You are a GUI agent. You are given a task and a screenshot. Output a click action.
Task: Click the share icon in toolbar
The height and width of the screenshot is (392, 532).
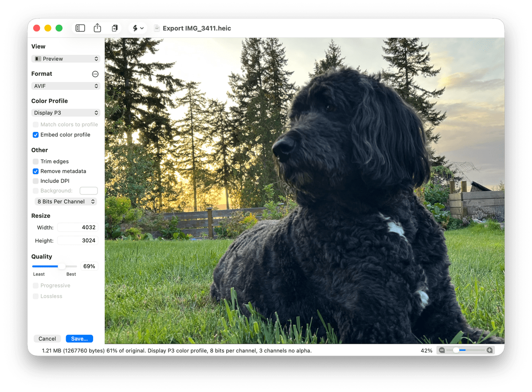click(98, 28)
